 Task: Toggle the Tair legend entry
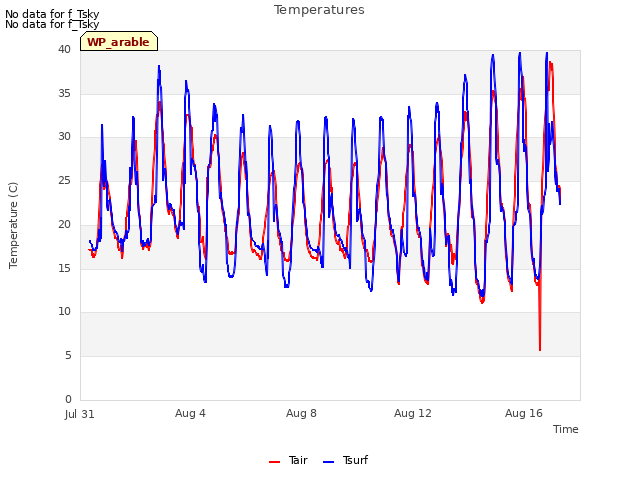click(288, 460)
